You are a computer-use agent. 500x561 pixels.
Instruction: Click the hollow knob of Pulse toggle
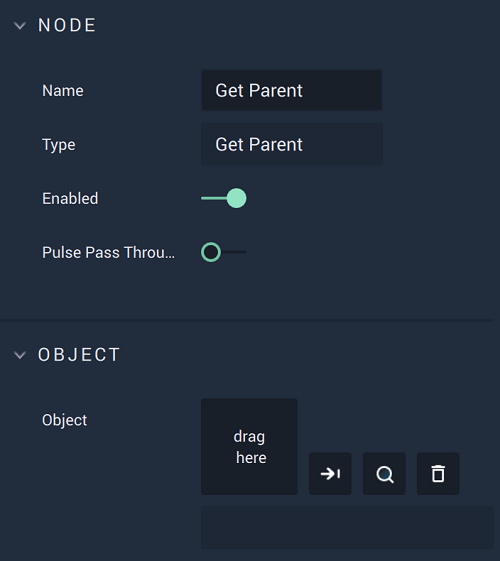[x=211, y=252]
